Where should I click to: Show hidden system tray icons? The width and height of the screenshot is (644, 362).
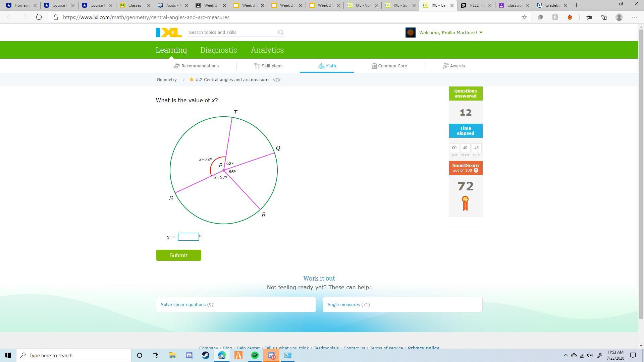[x=566, y=355]
